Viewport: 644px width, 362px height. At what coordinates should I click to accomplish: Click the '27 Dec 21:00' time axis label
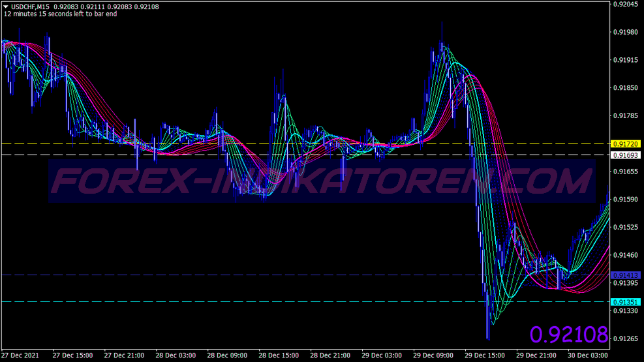[124, 355]
